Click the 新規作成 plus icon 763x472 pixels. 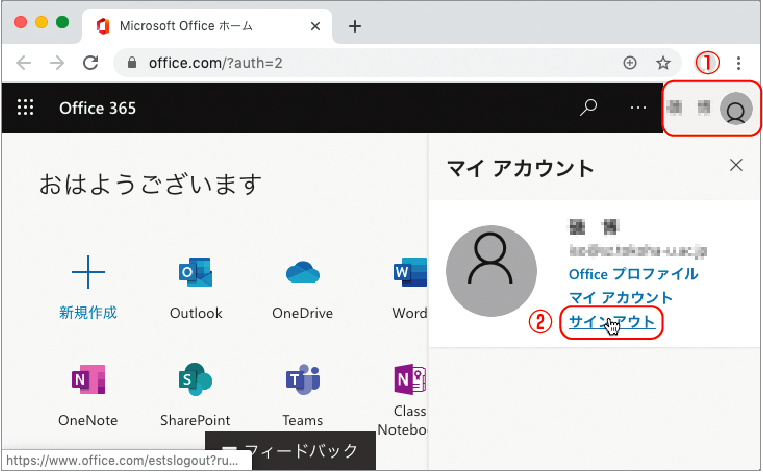tap(88, 273)
